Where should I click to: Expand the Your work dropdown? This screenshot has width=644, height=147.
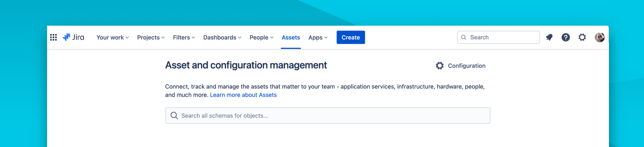(x=112, y=37)
